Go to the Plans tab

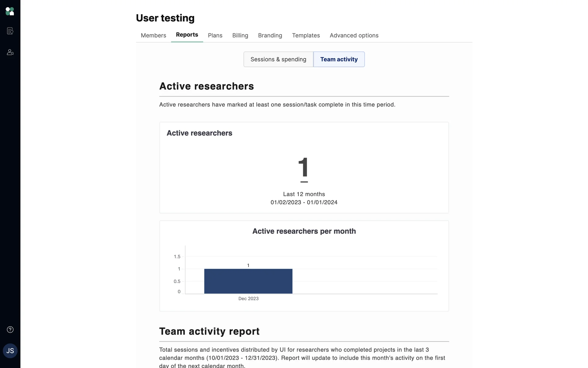click(x=215, y=35)
